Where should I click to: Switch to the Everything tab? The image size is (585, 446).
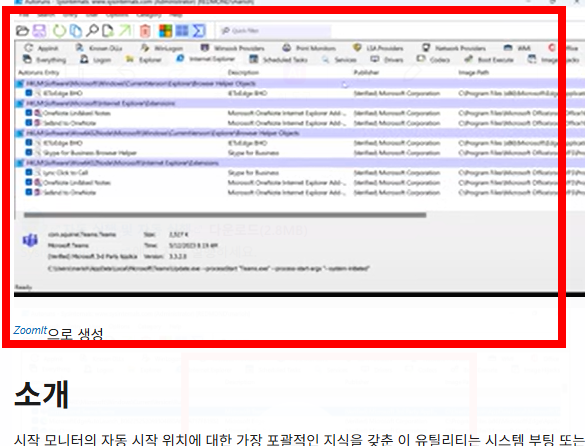click(x=44, y=59)
